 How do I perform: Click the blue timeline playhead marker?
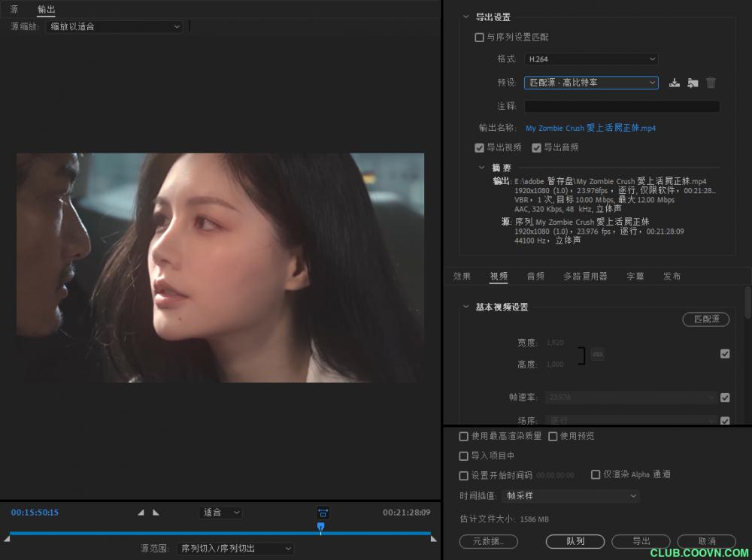click(321, 528)
